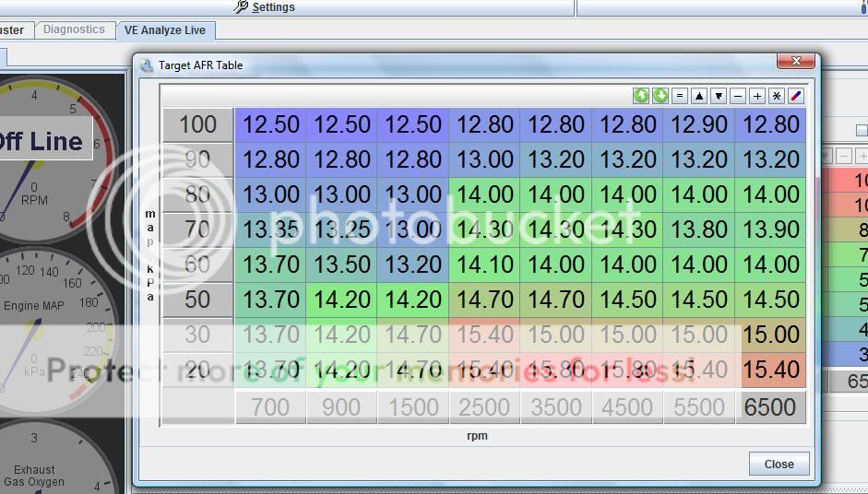Select the 6500 rpm bin cell
Screen dimensions: 868x494
[770, 407]
